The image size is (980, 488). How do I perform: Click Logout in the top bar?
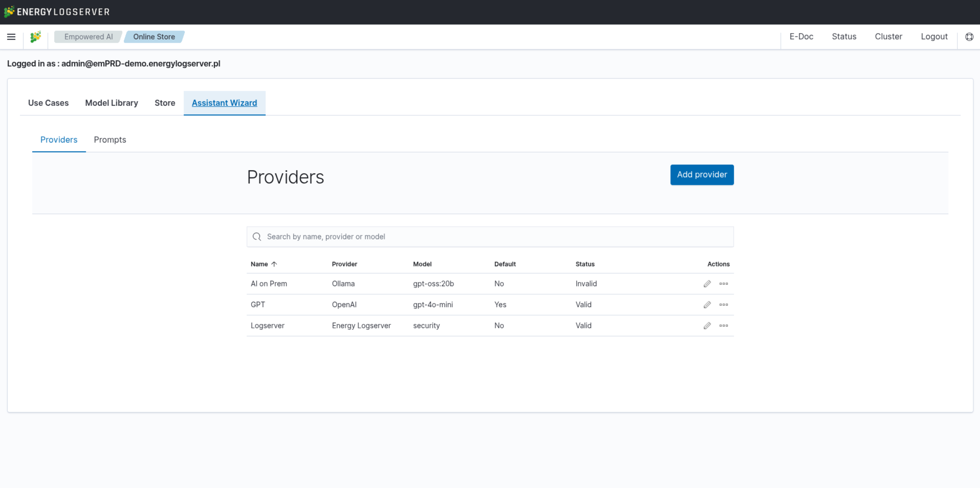934,37
